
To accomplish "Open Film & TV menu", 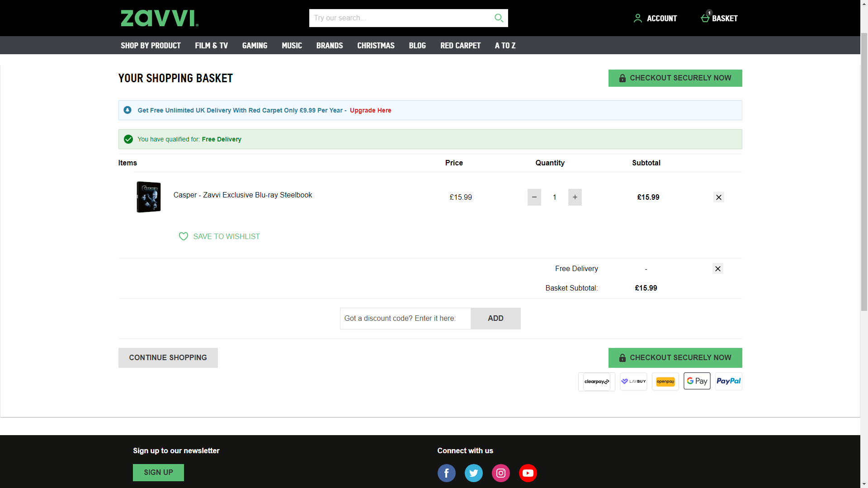I will point(211,45).
